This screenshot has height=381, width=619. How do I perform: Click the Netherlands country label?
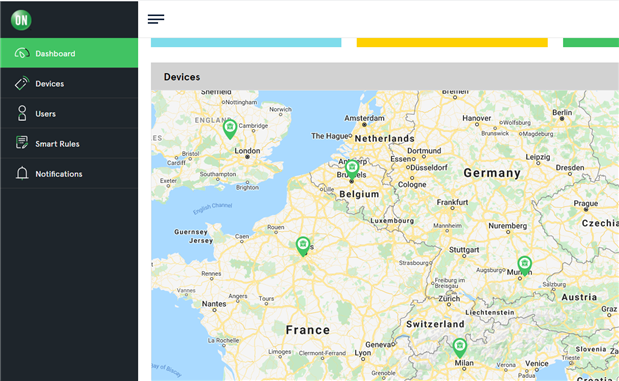click(x=385, y=139)
